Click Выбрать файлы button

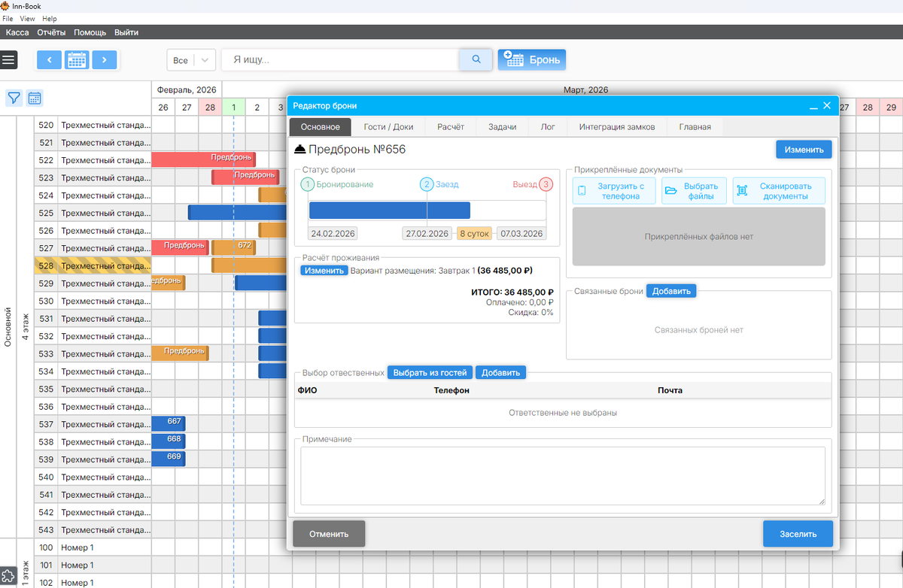click(694, 191)
